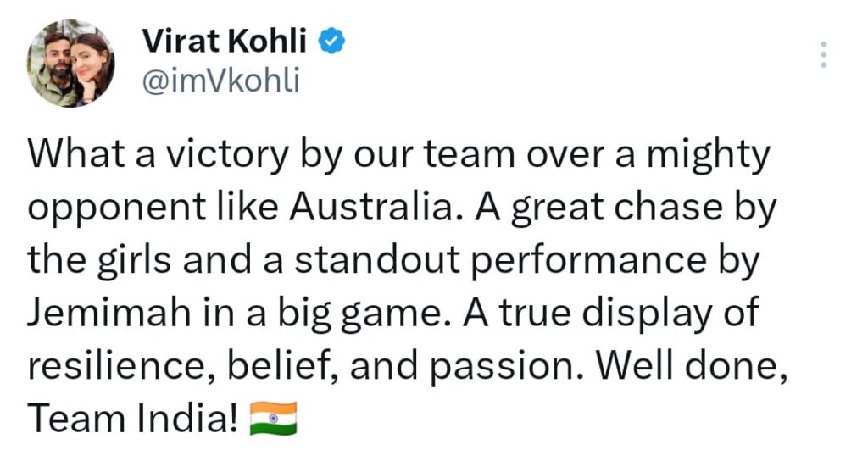Open the @imVkohli handle link

pyautogui.click(x=220, y=81)
